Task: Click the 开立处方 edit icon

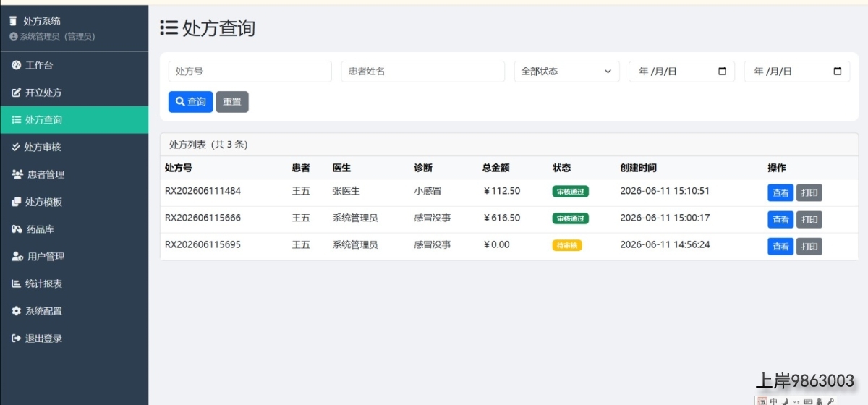Action: click(x=17, y=93)
